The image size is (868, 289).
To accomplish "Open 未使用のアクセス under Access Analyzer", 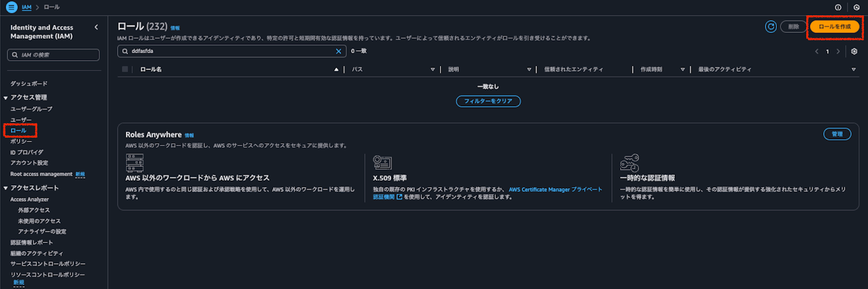I will click(x=39, y=221).
